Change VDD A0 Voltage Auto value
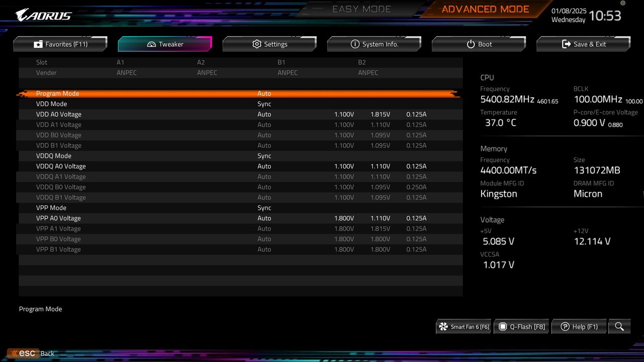This screenshot has width=644, height=362. pyautogui.click(x=264, y=114)
